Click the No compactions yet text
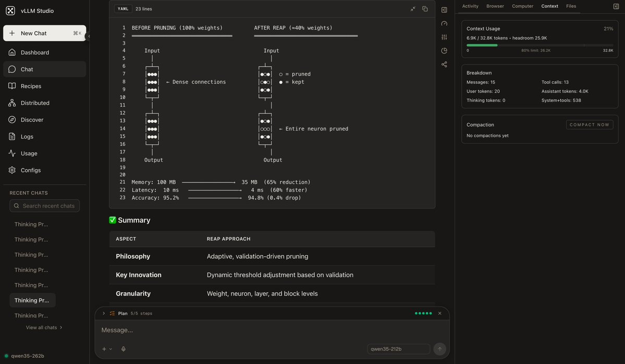Viewport: 625px width, 364px height. [x=487, y=135]
